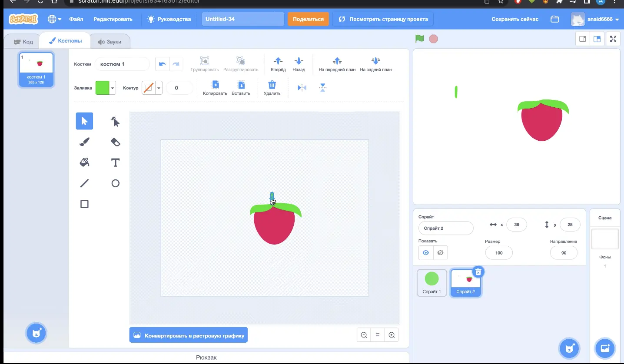Click the Поделиться button
The image size is (624, 364).
point(308,19)
